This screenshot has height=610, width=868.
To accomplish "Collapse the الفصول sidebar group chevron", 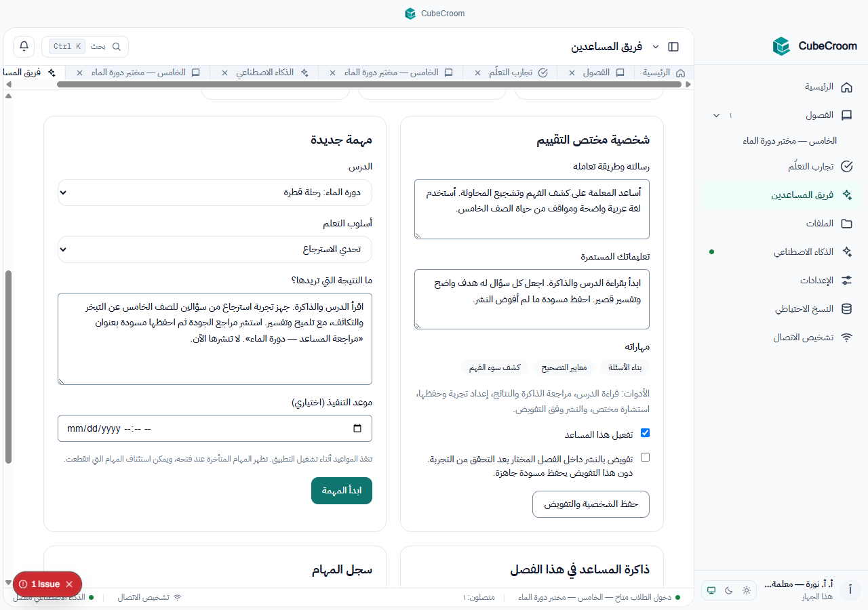I will click(x=716, y=115).
